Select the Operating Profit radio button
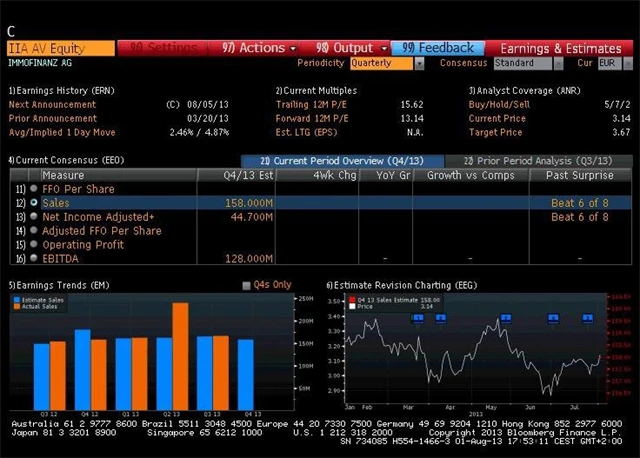 34,244
